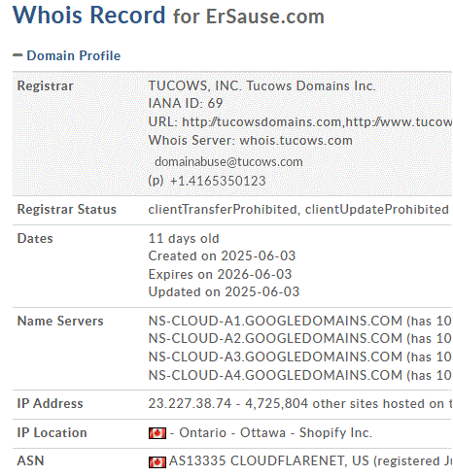The height and width of the screenshot is (476, 453).
Task: Click the Expires on 2026-06-03 date
Action: click(220, 274)
